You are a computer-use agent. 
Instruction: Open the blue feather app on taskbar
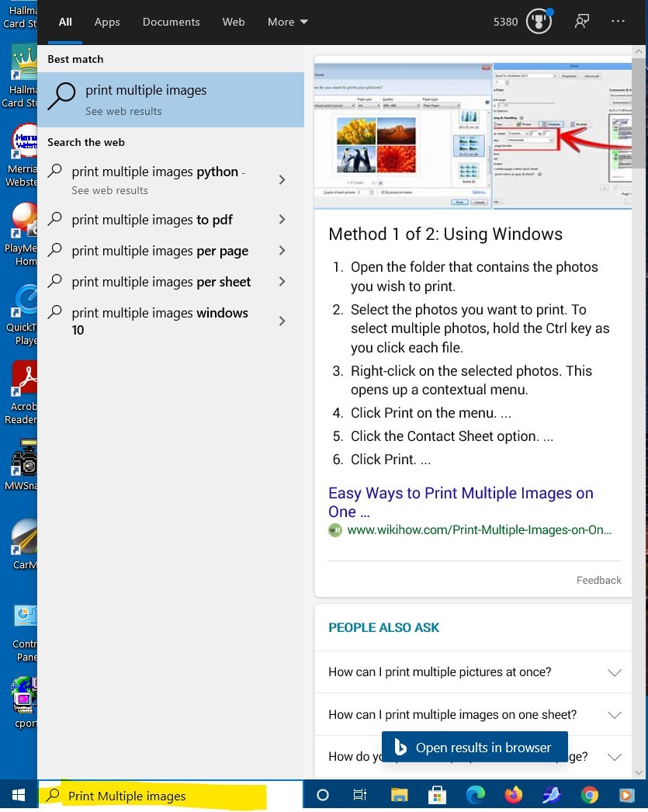point(552,795)
